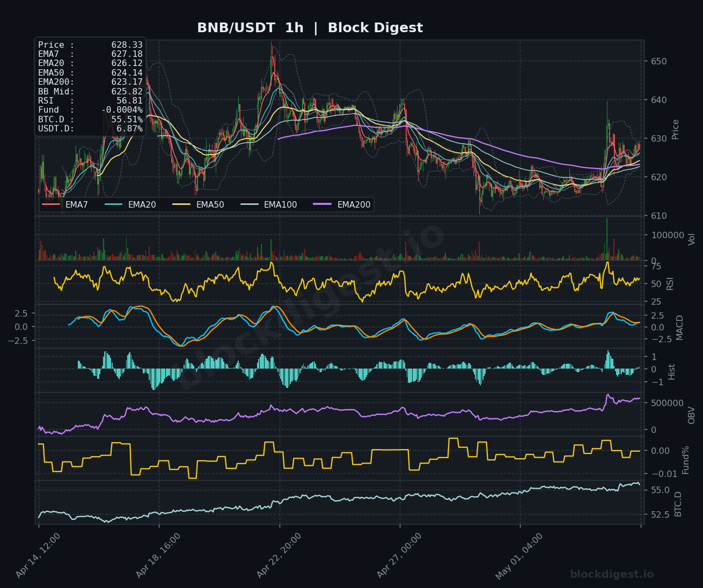Viewport: 703px width, 588px height.
Task: Click the 500000 OBV axis label
Action: (668, 403)
